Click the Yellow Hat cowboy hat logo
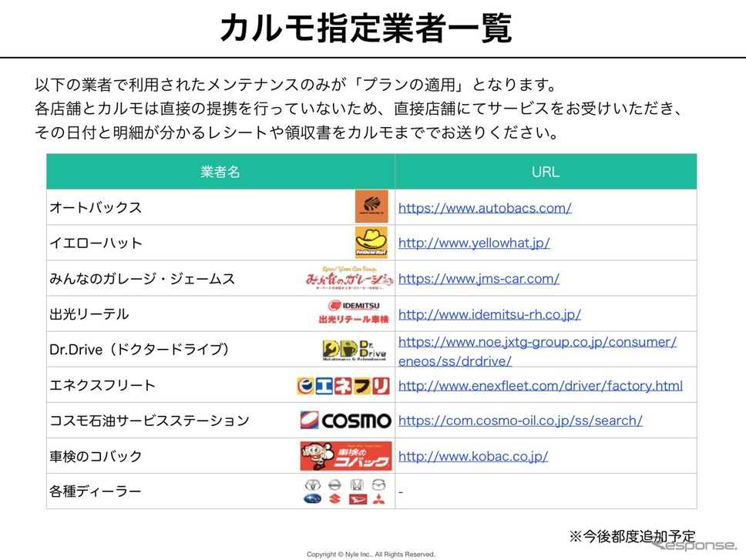 coord(371,242)
